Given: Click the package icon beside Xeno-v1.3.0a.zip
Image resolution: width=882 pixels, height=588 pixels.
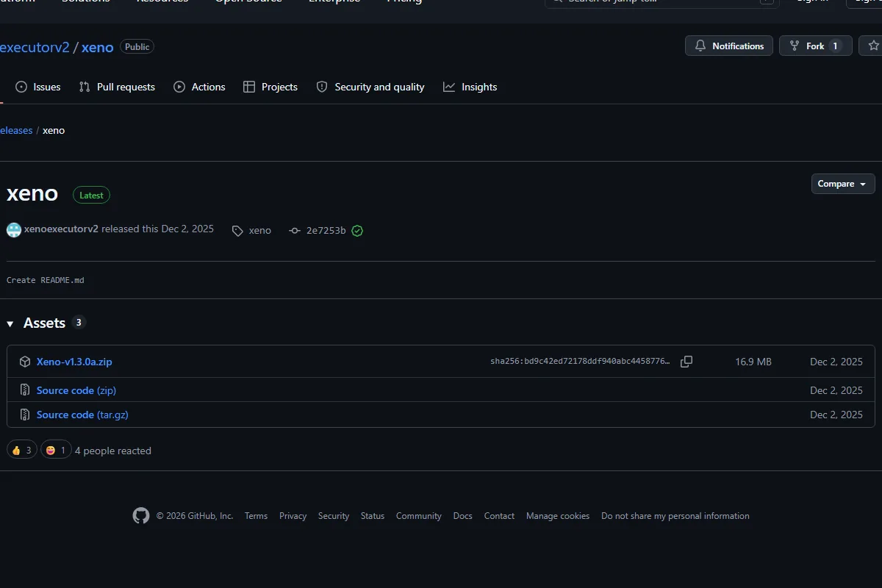Looking at the screenshot, I should (24, 362).
